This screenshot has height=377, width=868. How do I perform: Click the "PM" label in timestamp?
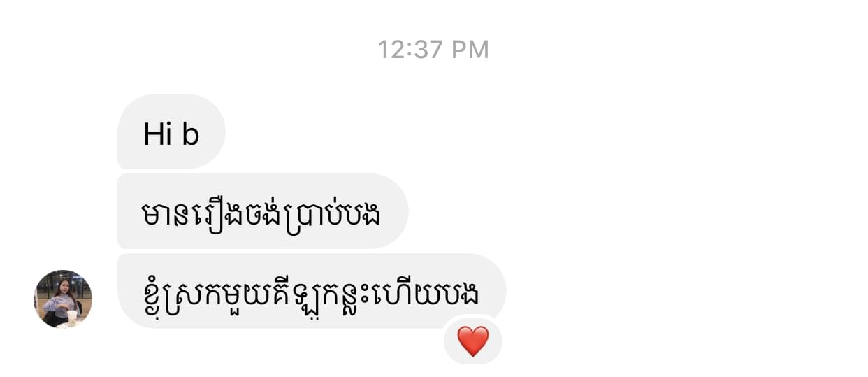point(470,50)
